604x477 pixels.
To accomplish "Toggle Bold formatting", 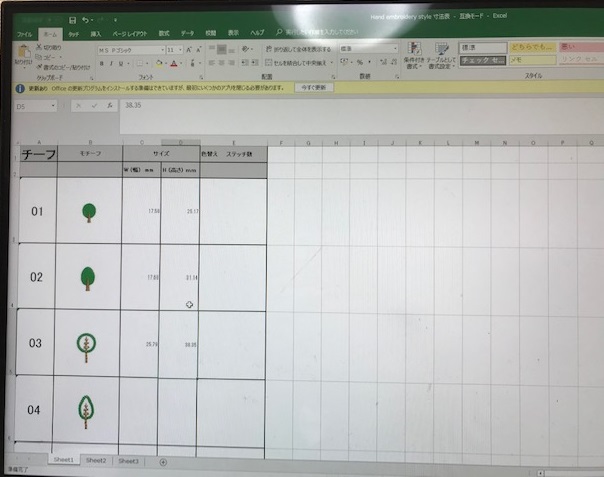I will tap(102, 63).
